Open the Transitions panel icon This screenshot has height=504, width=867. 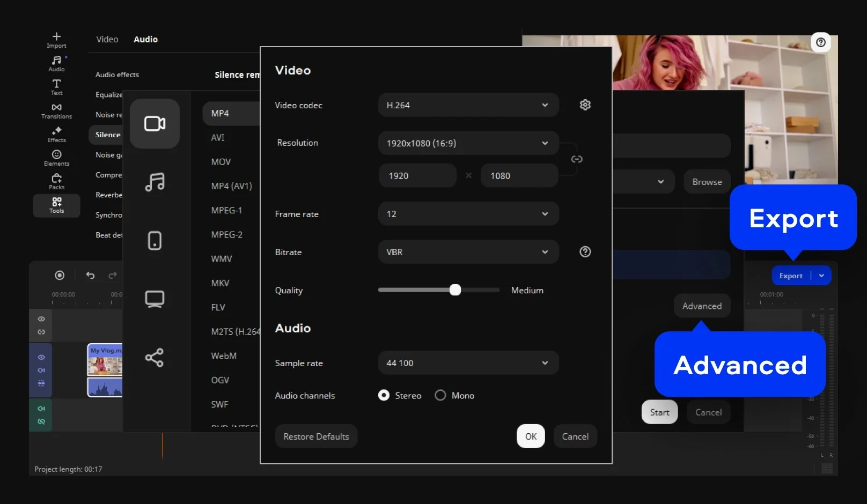pos(56,110)
